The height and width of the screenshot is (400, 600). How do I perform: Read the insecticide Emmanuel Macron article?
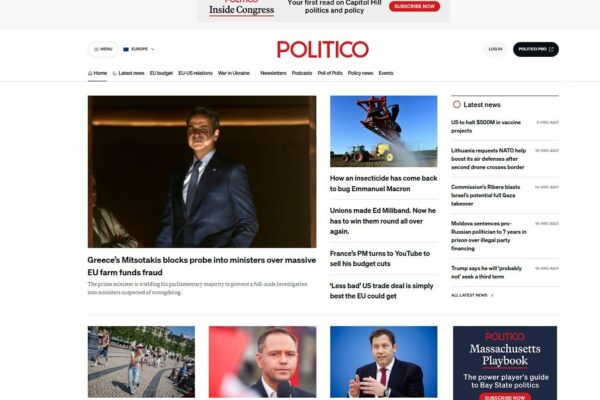pyautogui.click(x=383, y=183)
